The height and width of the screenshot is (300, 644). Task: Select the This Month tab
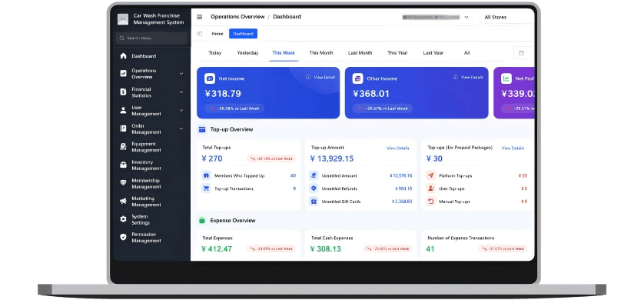(x=321, y=53)
